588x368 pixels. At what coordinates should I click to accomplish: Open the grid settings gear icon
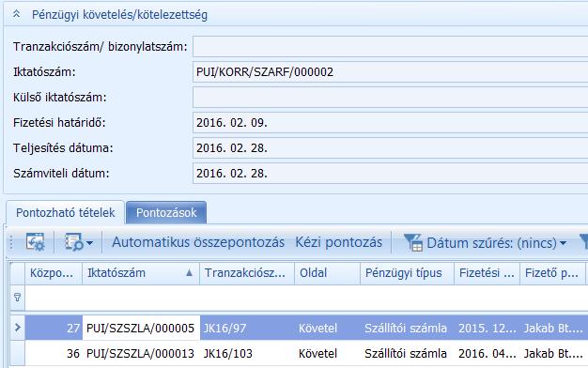click(x=36, y=242)
